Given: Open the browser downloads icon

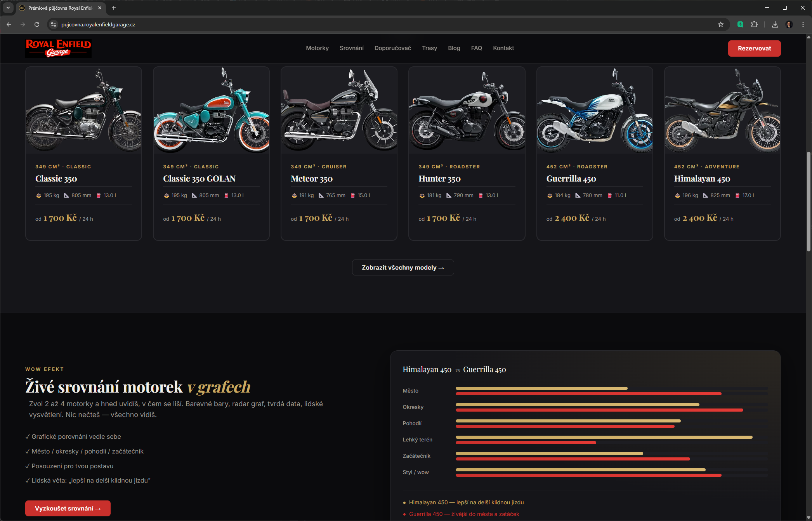Looking at the screenshot, I should [775, 24].
